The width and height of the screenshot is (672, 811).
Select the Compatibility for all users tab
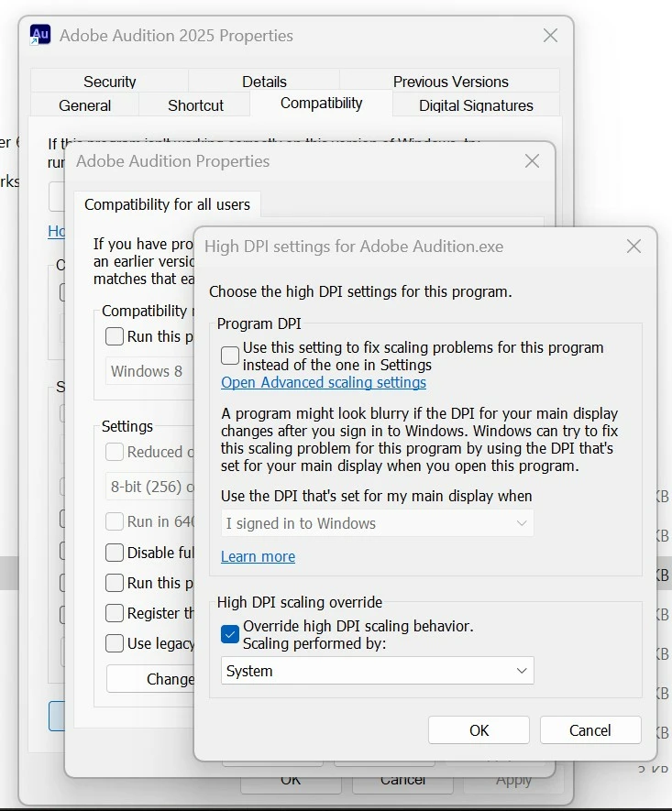click(167, 204)
